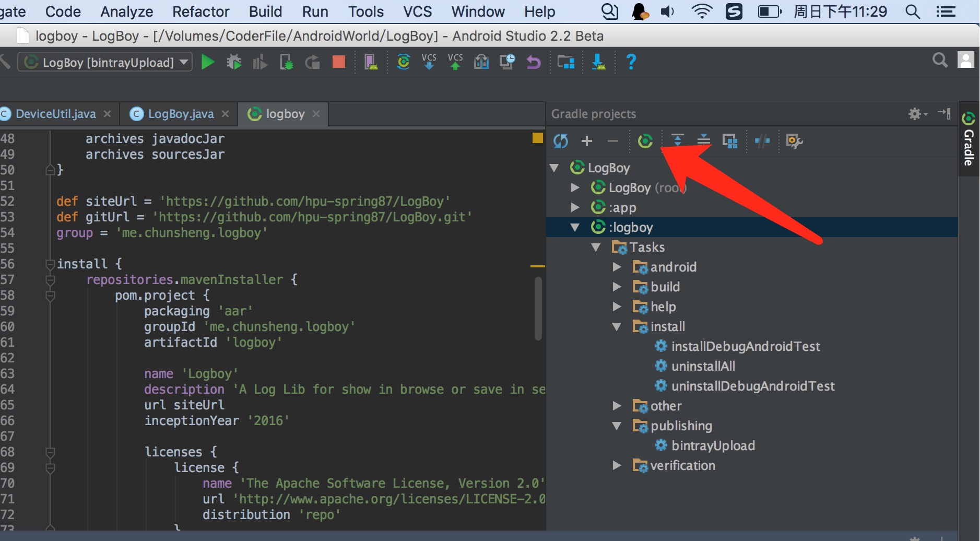Image resolution: width=980 pixels, height=541 pixels.
Task: Collapse the publishing tasks folder
Action: (617, 426)
